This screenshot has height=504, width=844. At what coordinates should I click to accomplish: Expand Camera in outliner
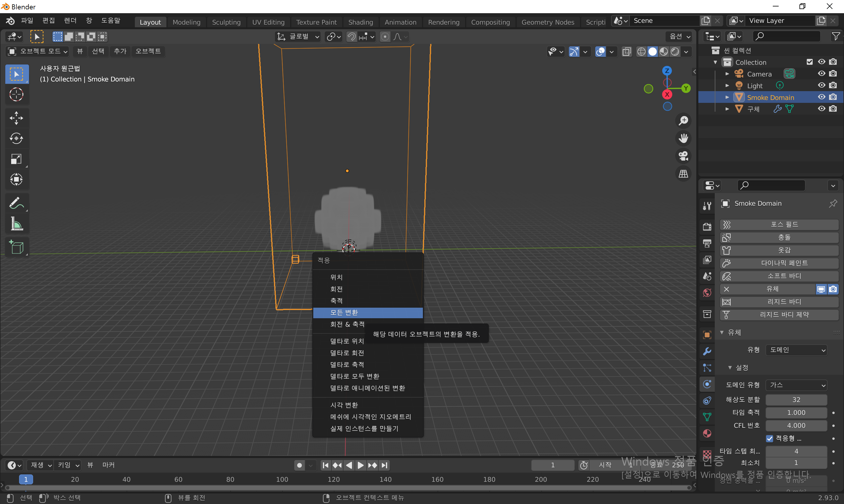coord(727,74)
